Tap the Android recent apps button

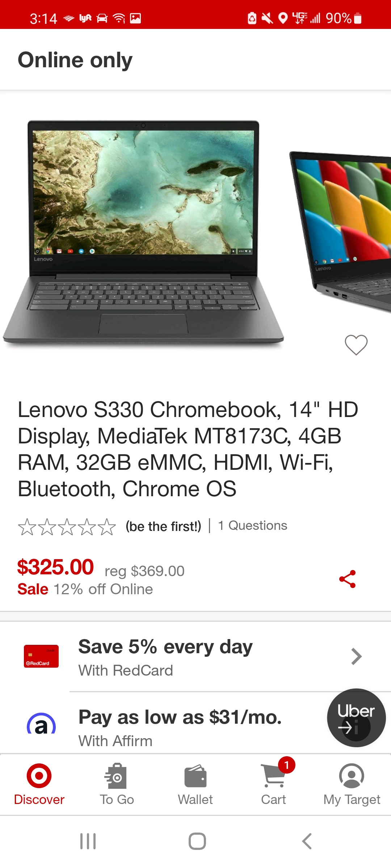pos(88,841)
